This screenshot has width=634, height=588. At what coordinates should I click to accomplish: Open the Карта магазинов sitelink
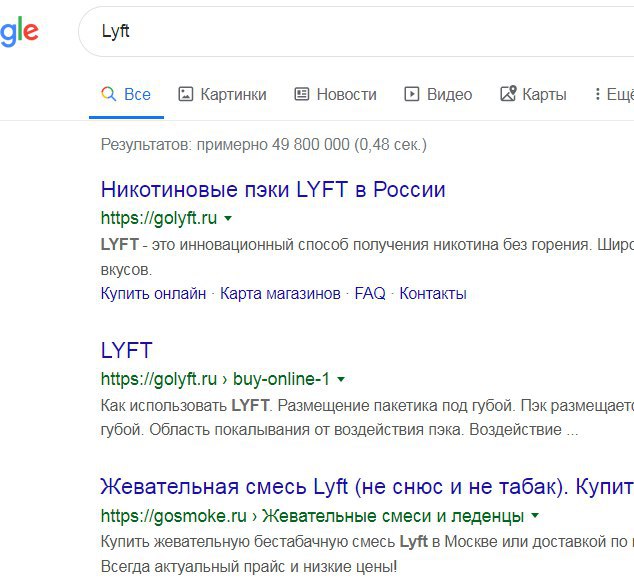[x=280, y=293]
